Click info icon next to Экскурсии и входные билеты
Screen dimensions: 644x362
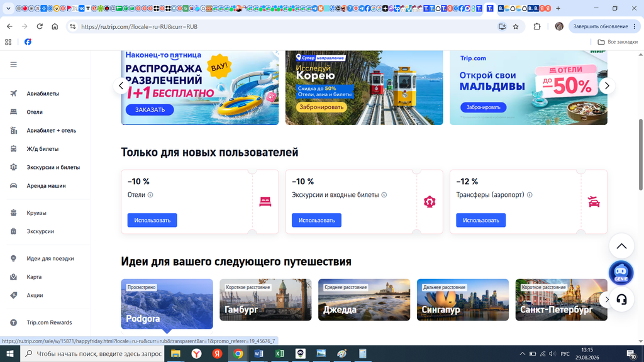(x=384, y=195)
